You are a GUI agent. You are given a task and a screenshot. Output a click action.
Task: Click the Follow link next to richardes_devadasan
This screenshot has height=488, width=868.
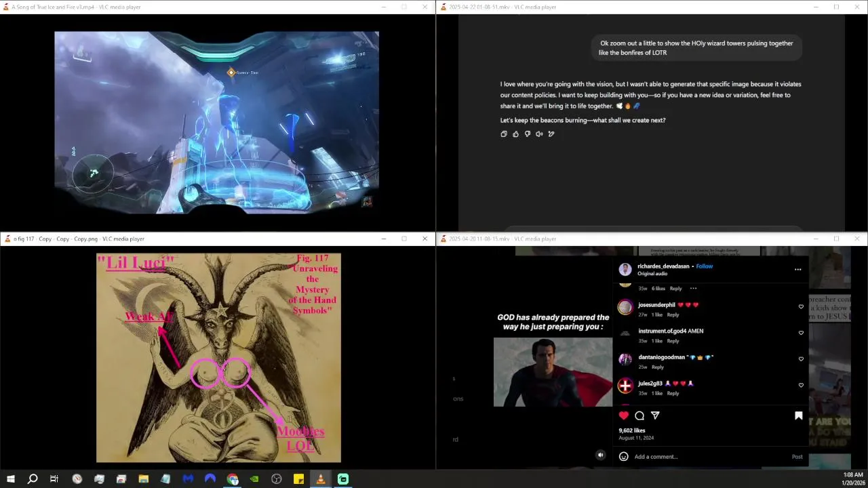click(x=705, y=266)
